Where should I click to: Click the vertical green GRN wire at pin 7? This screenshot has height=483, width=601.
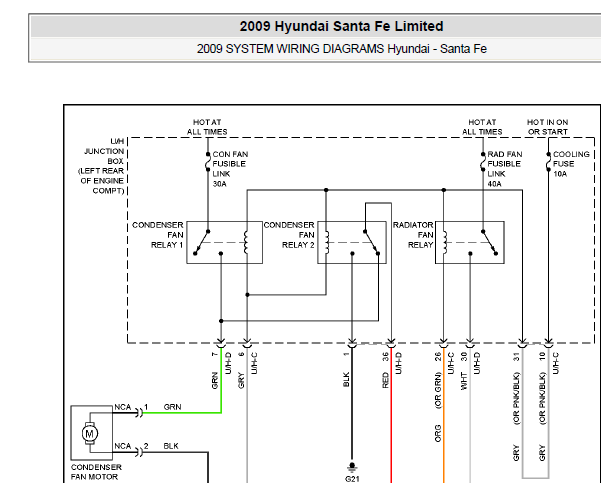pyautogui.click(x=221, y=380)
